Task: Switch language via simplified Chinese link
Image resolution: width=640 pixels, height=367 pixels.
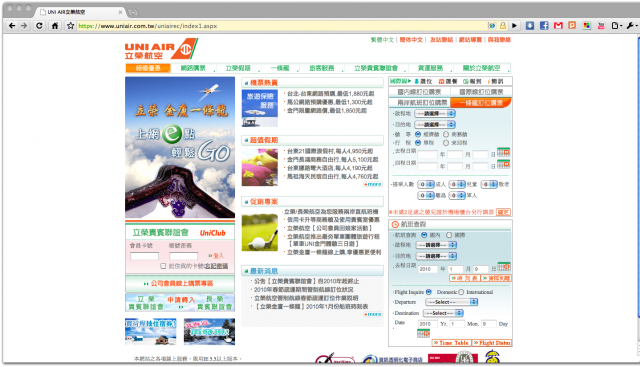Action: pos(411,40)
